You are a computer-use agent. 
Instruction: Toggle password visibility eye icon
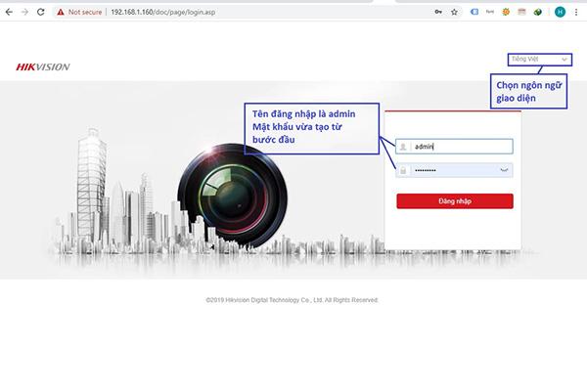pyautogui.click(x=504, y=170)
